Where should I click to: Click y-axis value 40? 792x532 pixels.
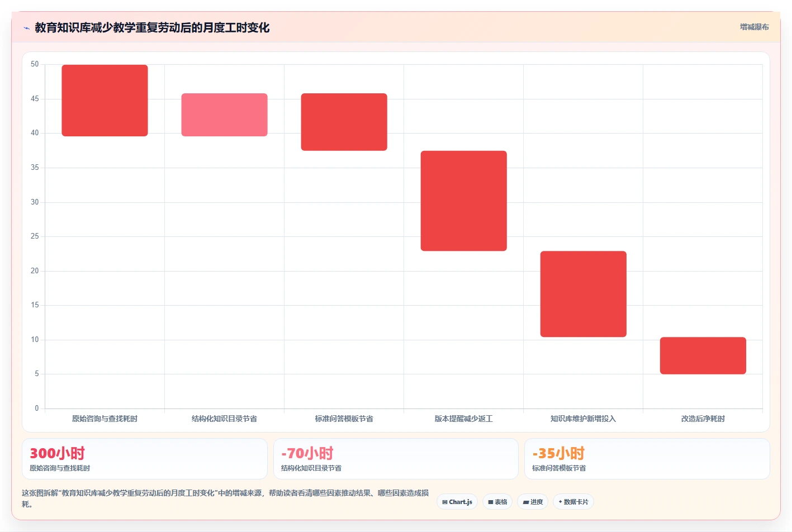(35, 133)
